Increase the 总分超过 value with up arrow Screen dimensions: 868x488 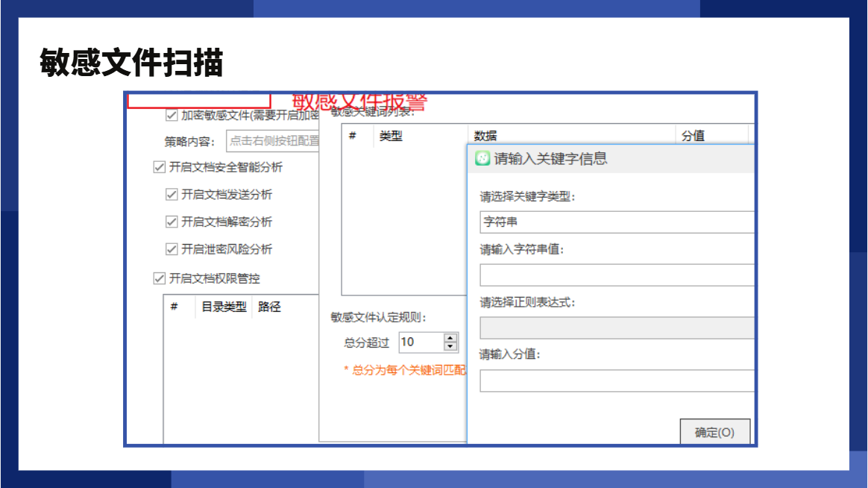(450, 337)
